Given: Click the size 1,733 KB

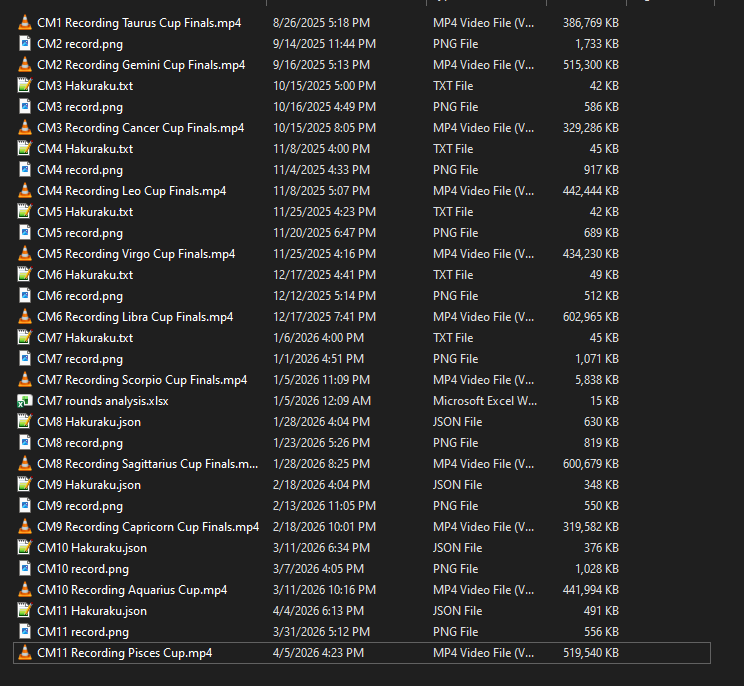Looking at the screenshot, I should tap(596, 44).
